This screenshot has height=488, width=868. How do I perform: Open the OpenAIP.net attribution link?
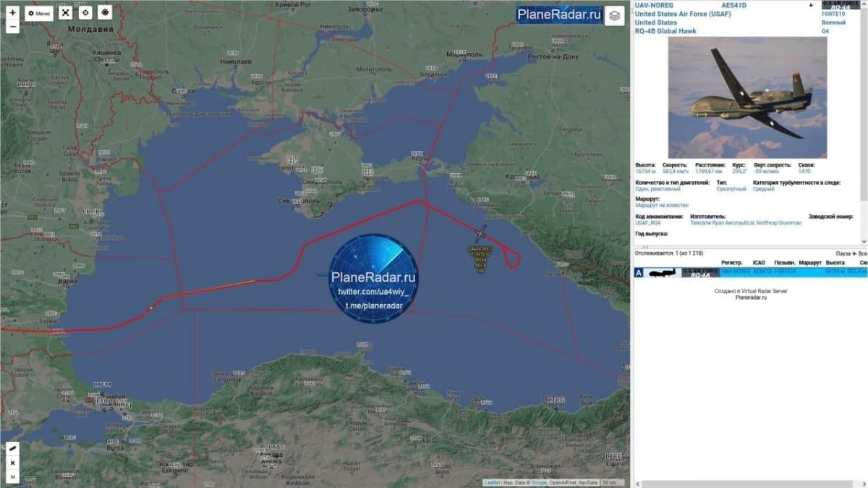tap(563, 482)
